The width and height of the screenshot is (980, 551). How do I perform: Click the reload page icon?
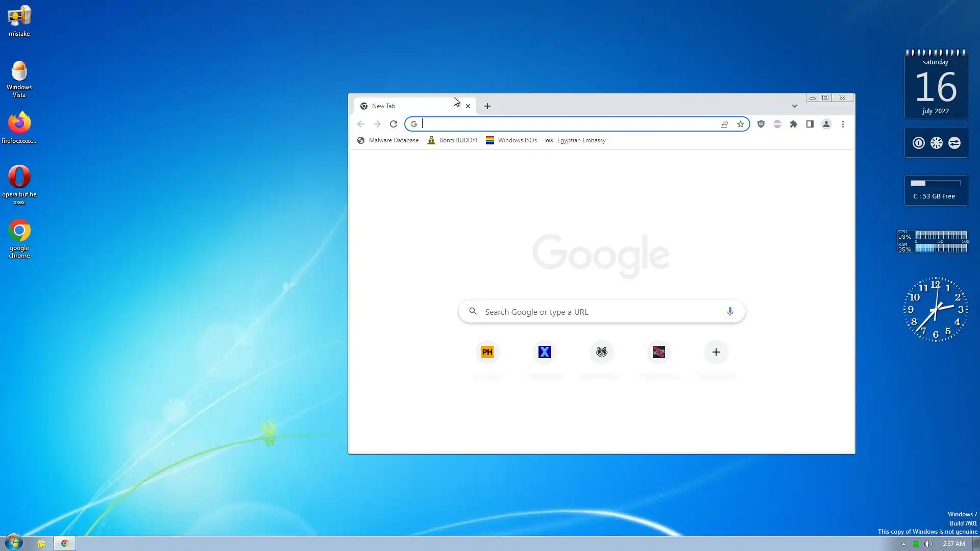393,124
